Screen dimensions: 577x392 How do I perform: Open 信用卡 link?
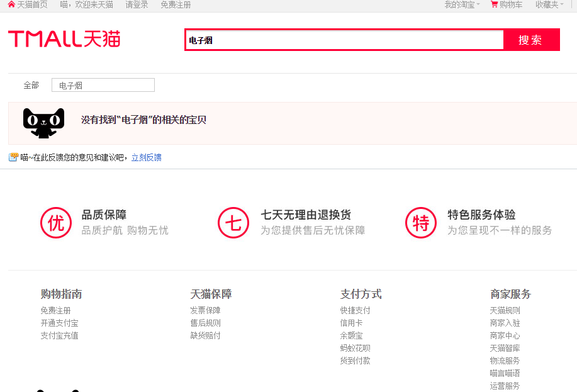[x=352, y=323]
